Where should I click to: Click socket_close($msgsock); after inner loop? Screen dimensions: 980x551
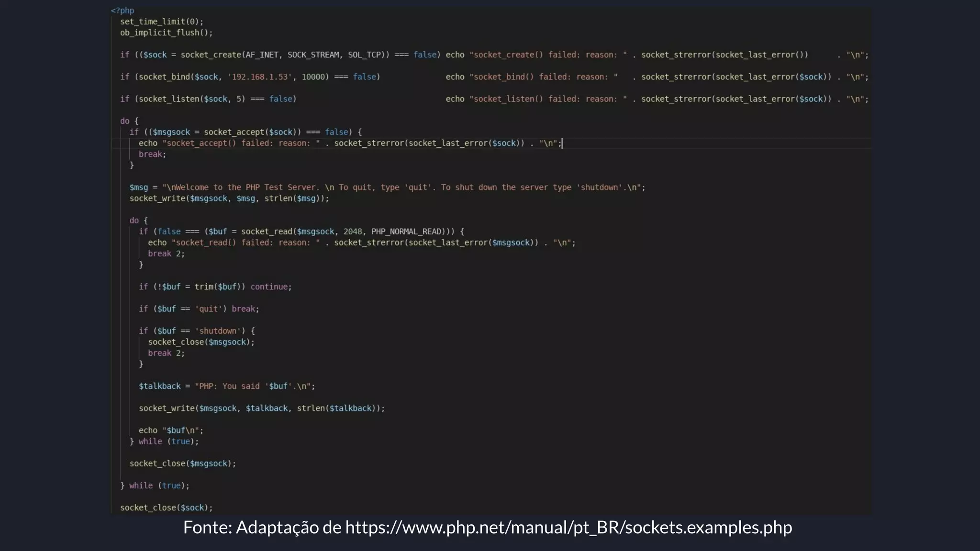pyautogui.click(x=183, y=463)
